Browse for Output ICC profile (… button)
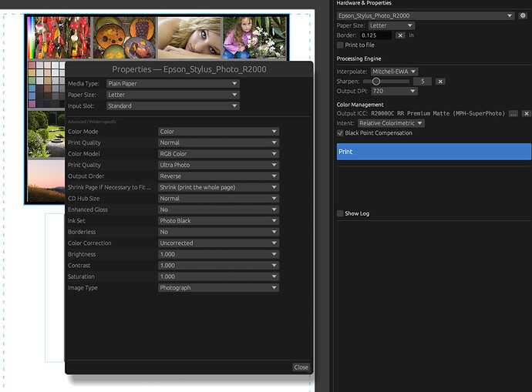The width and height of the screenshot is (532, 392). point(513,113)
